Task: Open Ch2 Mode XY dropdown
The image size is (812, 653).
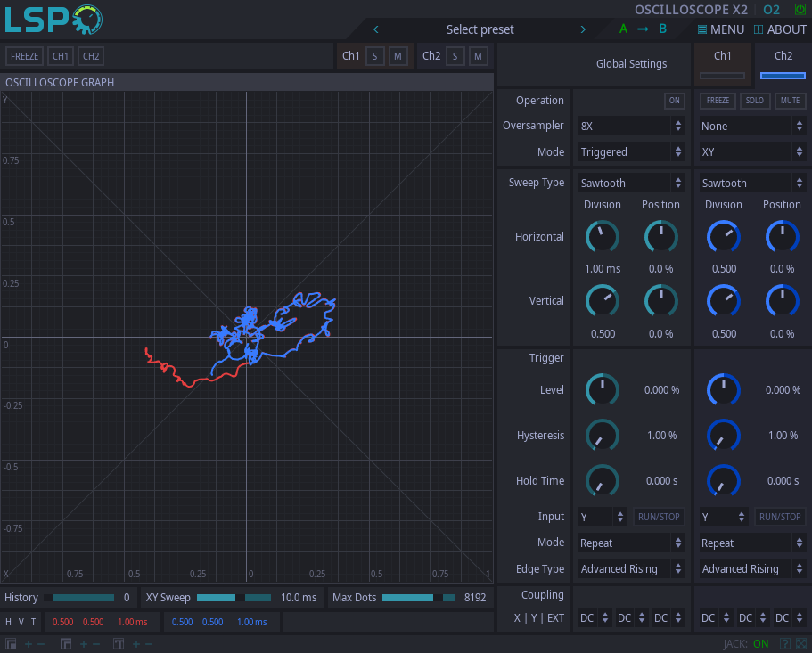Action: pos(752,151)
